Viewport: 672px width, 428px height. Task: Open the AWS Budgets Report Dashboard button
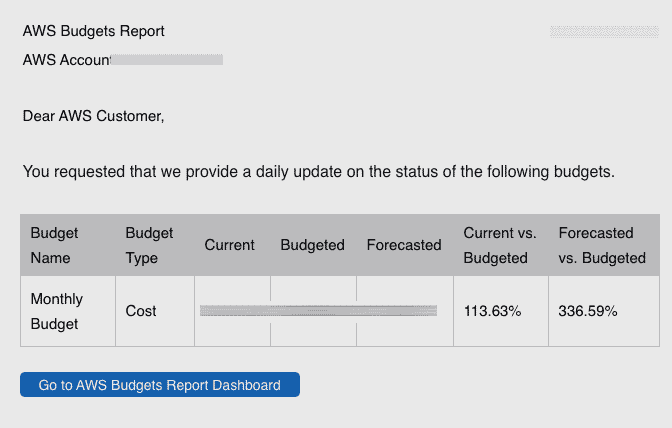click(160, 384)
